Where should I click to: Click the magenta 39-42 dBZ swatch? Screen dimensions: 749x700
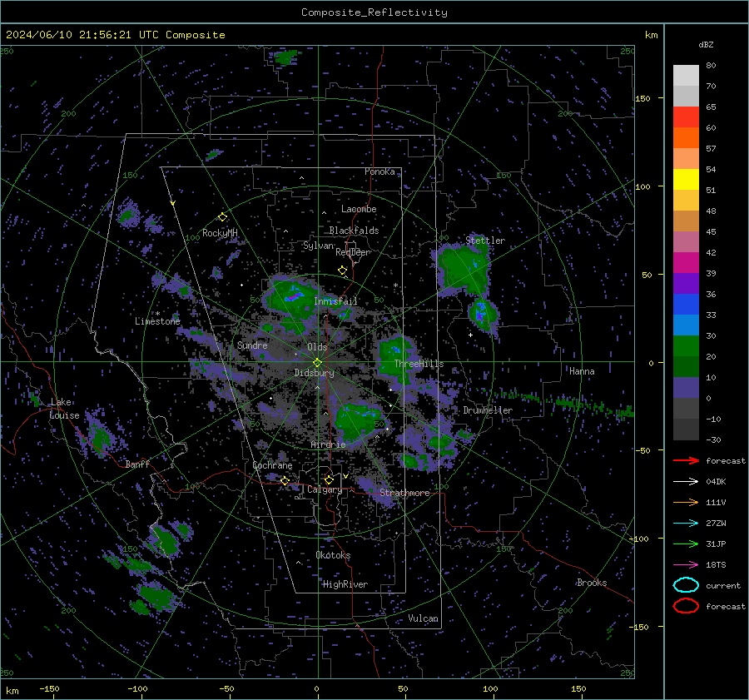coord(686,263)
